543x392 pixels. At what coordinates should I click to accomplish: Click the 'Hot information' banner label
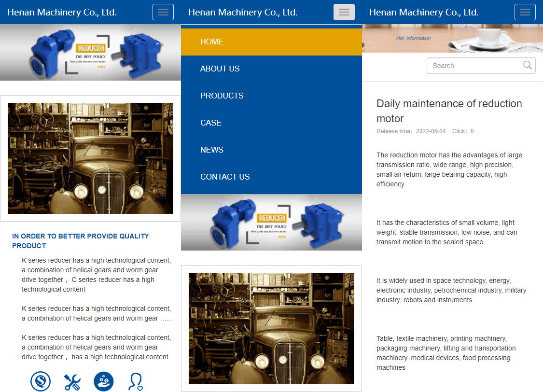click(414, 38)
